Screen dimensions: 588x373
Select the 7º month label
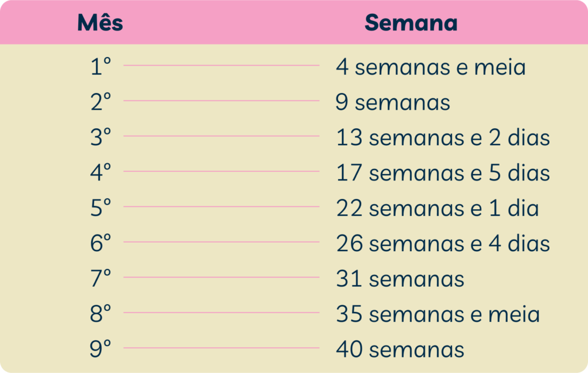(101, 278)
